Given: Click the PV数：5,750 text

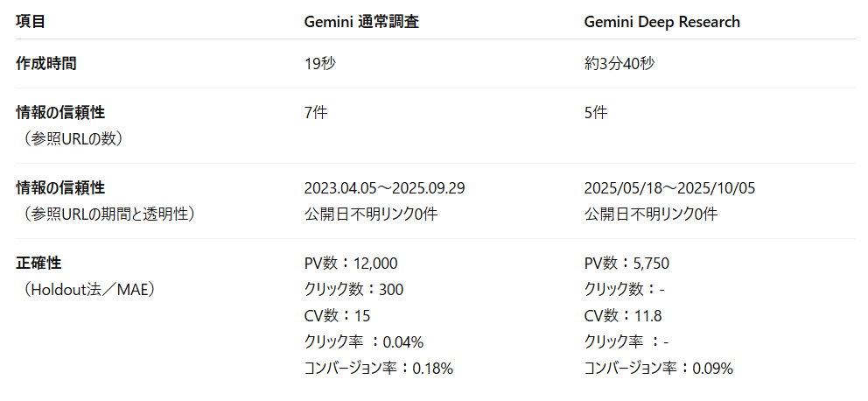Looking at the screenshot, I should pos(626,264).
